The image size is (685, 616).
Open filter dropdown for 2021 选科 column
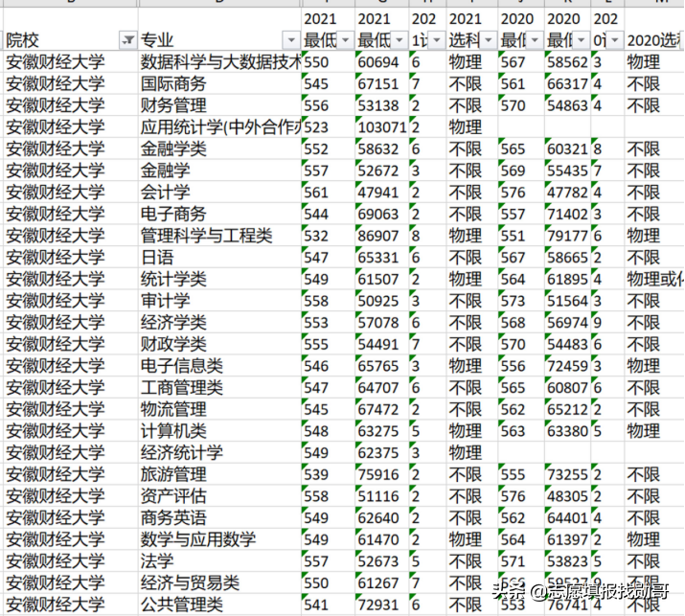[x=489, y=40]
